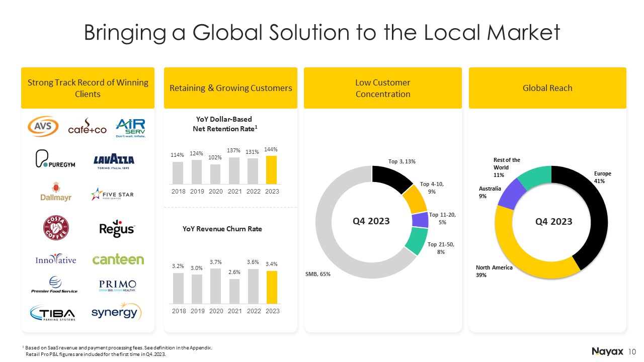Click Q4 2023 in customer concentration donut

(372, 221)
